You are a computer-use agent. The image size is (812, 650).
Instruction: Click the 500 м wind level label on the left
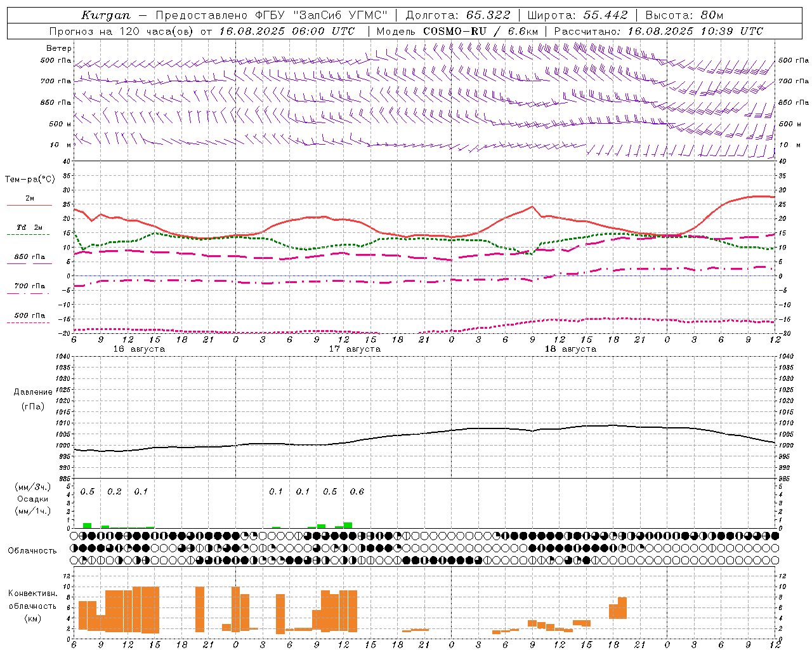(61, 124)
